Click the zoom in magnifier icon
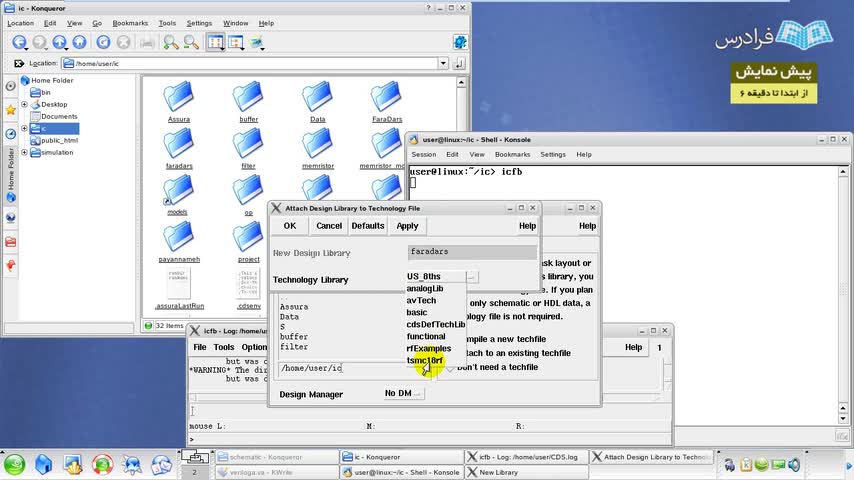Image resolution: width=854 pixels, height=480 pixels. coord(171,42)
